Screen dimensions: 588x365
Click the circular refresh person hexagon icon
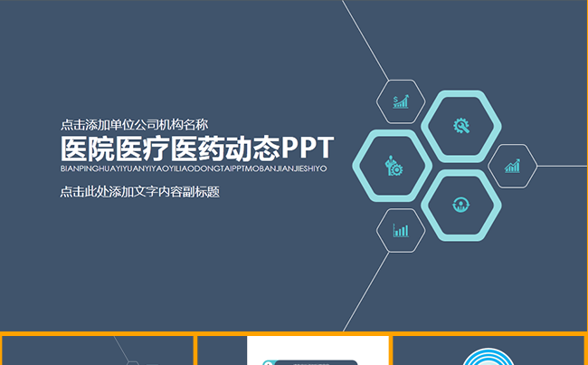pyautogui.click(x=460, y=206)
